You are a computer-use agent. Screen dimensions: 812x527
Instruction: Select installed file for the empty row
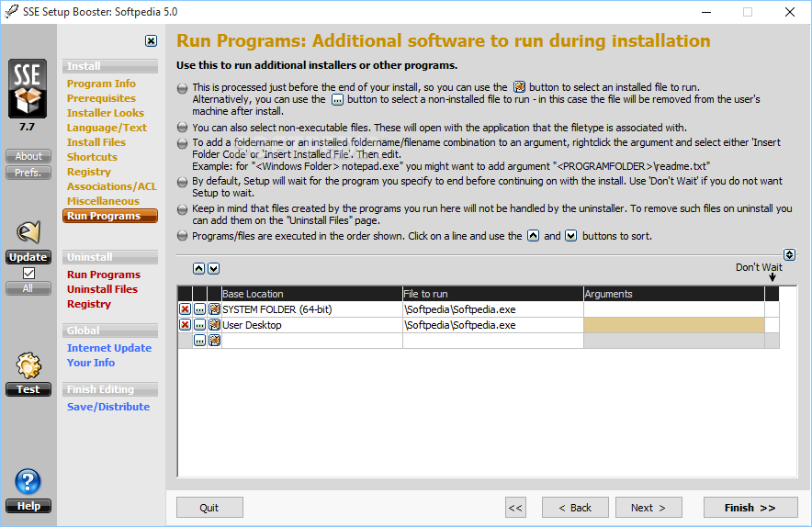[x=214, y=340]
